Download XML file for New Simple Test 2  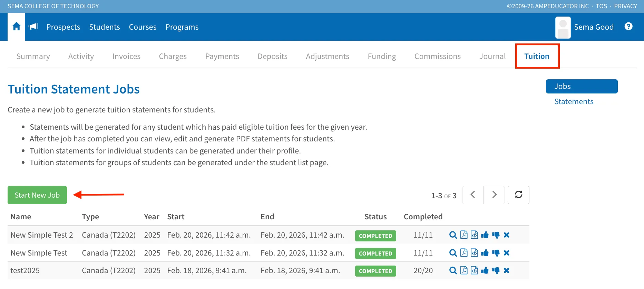[x=475, y=235]
